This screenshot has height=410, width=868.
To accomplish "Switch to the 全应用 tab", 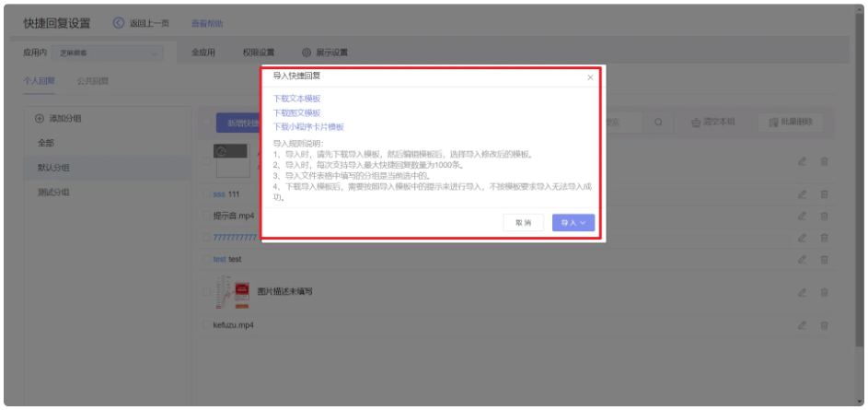I will click(203, 53).
